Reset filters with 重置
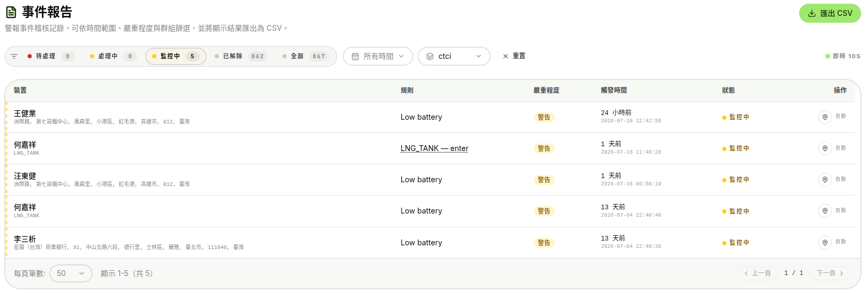Viewport: 868px width, 293px height. tap(514, 56)
